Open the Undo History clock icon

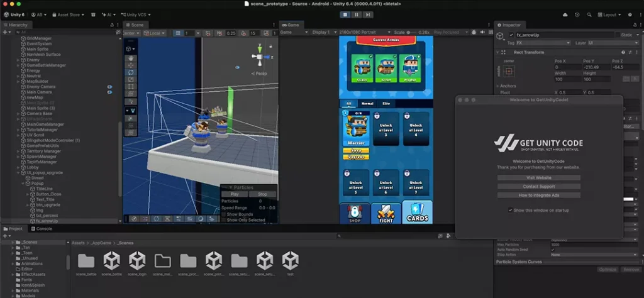coord(577,15)
